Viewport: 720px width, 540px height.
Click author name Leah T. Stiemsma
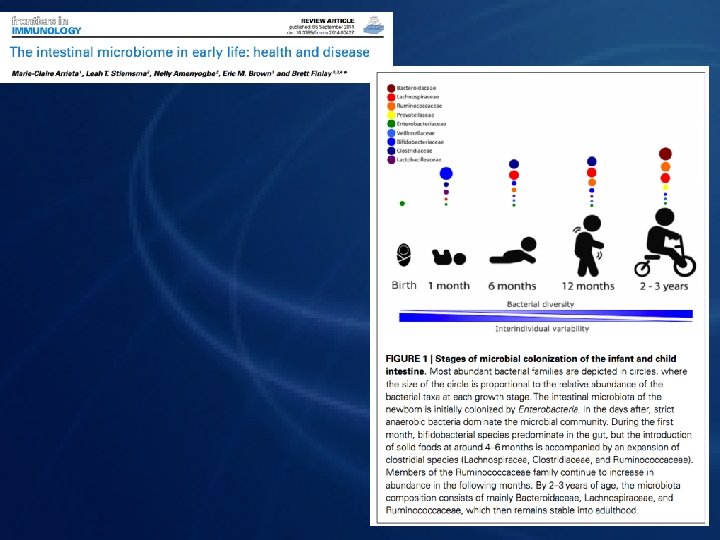(x=117, y=73)
